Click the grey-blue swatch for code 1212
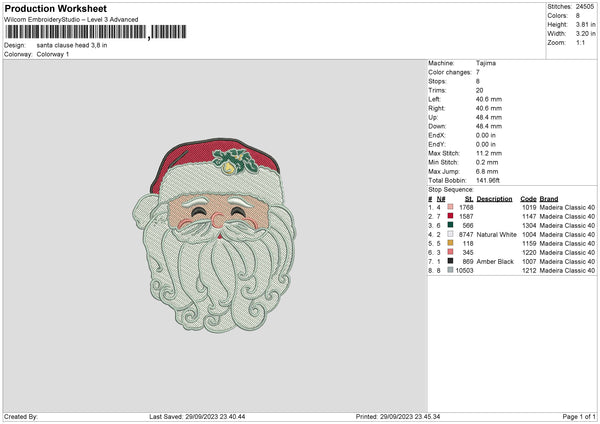Screen dimensions: 600x424 point(450,270)
